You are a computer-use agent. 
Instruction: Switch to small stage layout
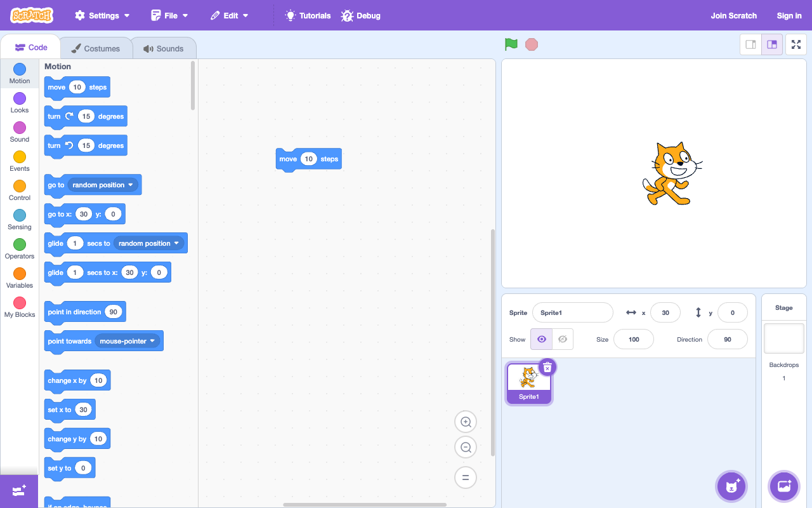pos(751,44)
